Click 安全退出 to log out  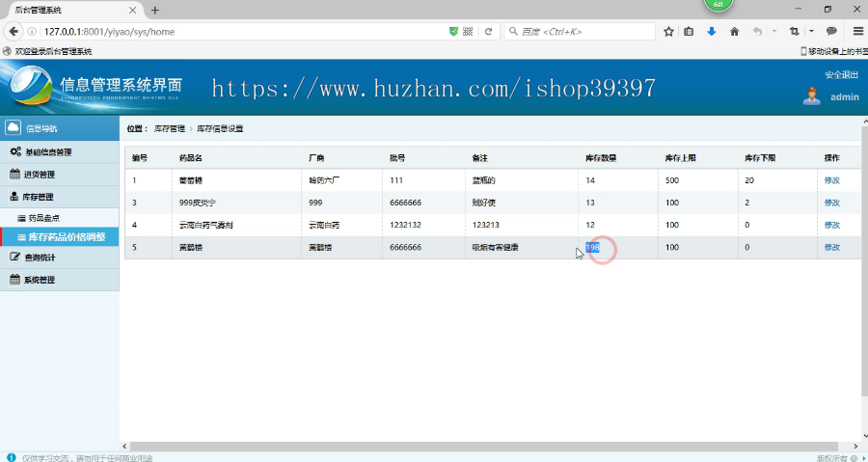tap(841, 74)
